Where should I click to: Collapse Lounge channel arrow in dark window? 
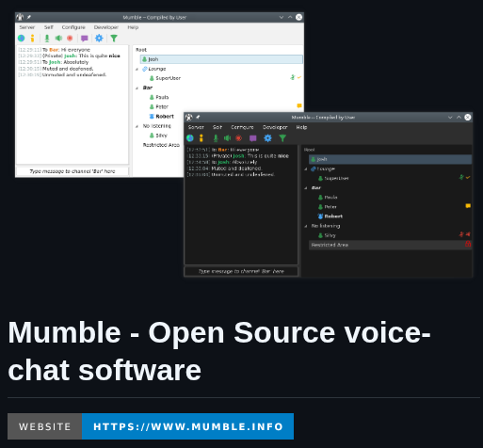pyautogui.click(x=306, y=169)
